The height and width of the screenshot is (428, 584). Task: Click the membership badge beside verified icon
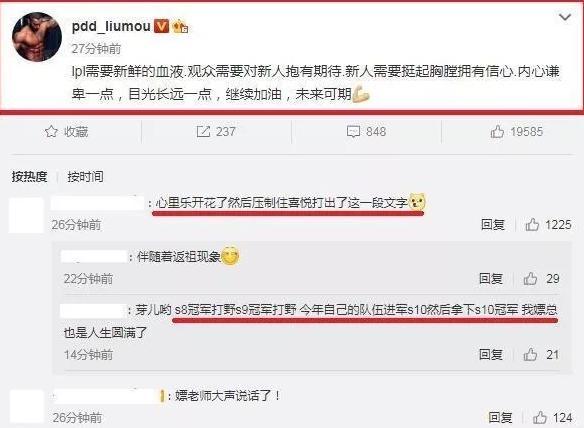point(180,26)
